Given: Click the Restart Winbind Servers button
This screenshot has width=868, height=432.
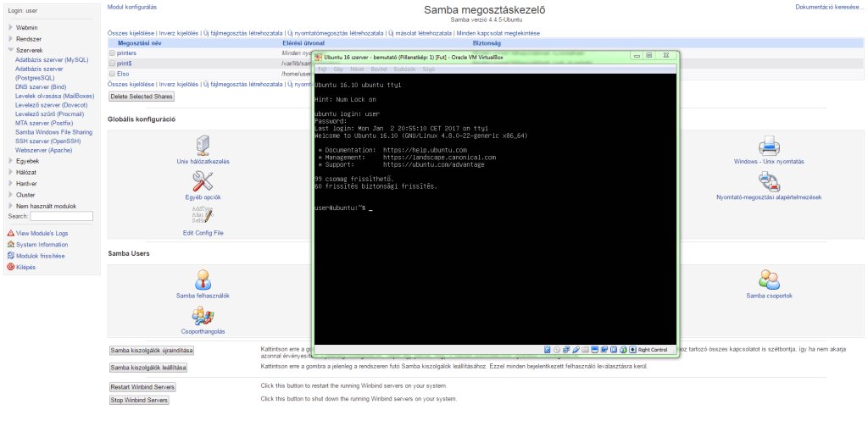Looking at the screenshot, I should 142,387.
